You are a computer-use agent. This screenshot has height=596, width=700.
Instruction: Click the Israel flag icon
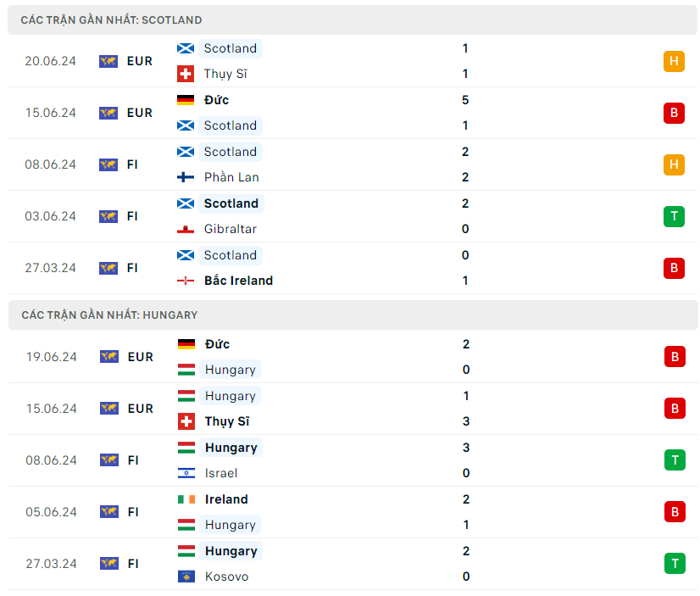(186, 473)
